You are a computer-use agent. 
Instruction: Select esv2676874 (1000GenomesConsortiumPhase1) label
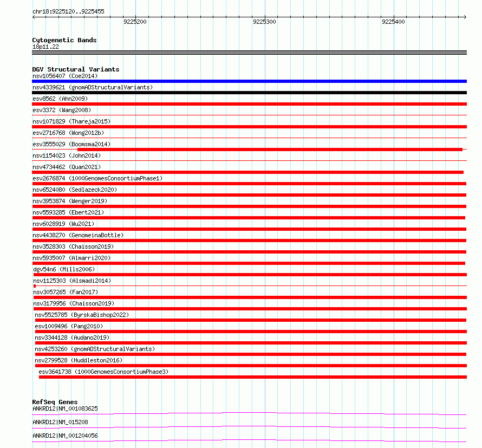coord(97,178)
